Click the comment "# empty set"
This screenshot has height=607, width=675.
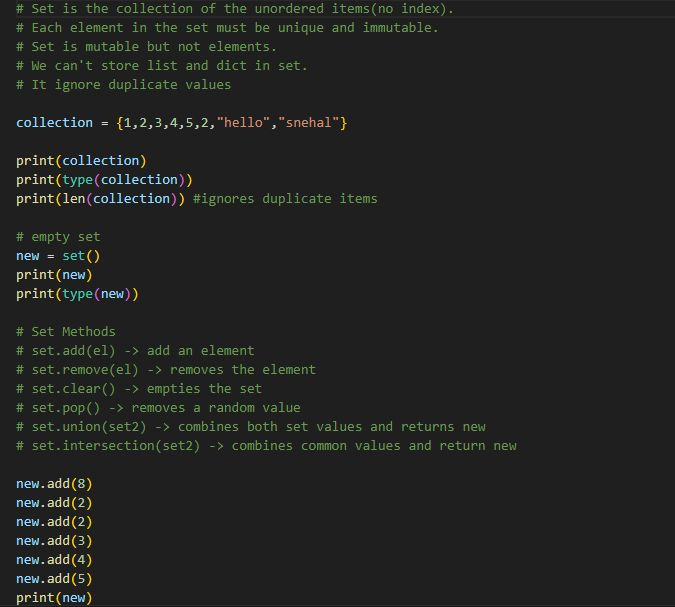tap(58, 237)
